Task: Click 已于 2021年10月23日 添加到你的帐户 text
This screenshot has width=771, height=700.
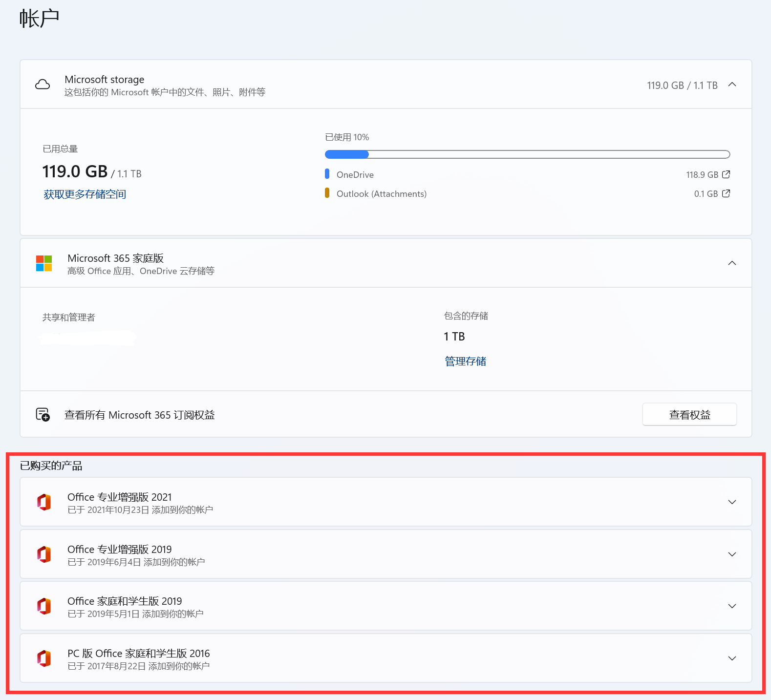Action: point(140,510)
